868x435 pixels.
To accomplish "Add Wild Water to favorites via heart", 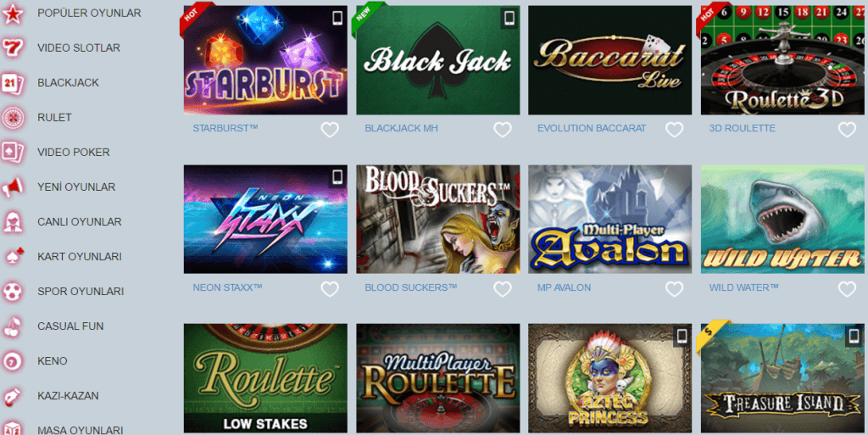I will 847,289.
